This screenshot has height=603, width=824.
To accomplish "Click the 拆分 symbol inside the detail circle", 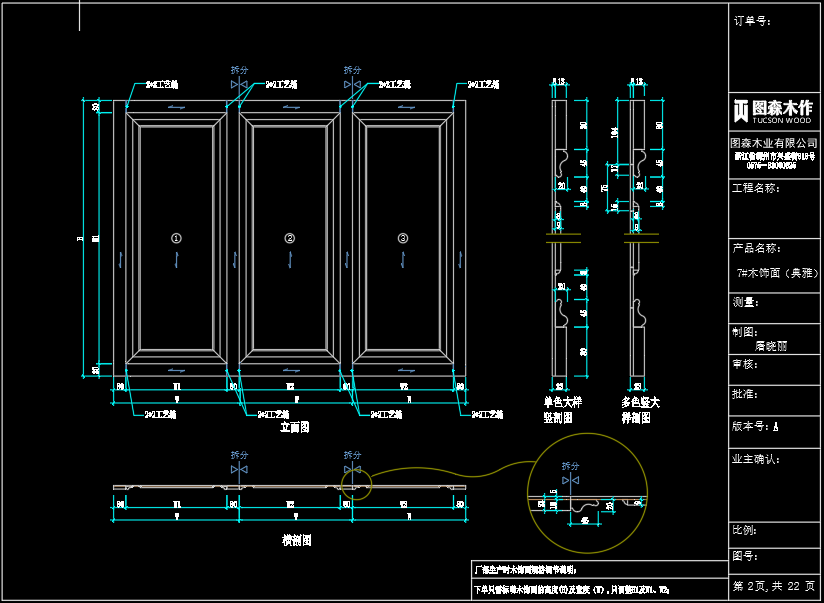I will [570, 480].
